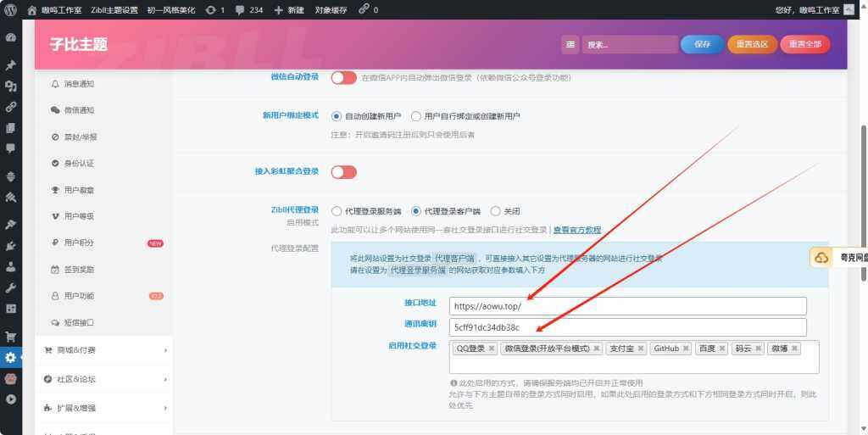
Task: Open comments count 234 in admin bar
Action: [249, 9]
